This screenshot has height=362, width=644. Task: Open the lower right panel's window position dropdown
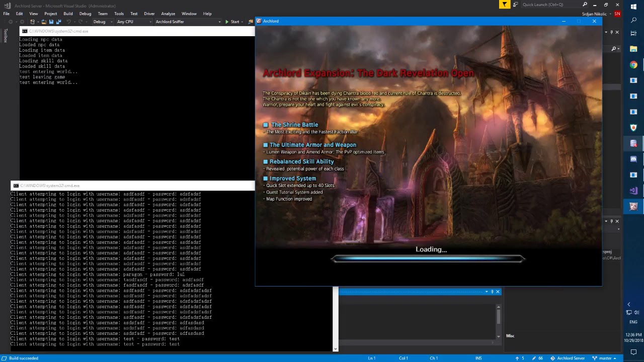coord(606,221)
